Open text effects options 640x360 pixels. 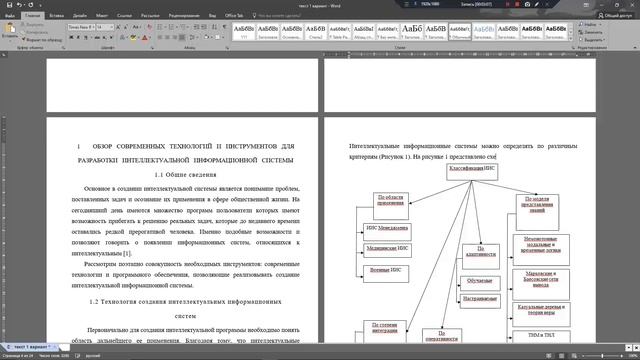[122, 38]
